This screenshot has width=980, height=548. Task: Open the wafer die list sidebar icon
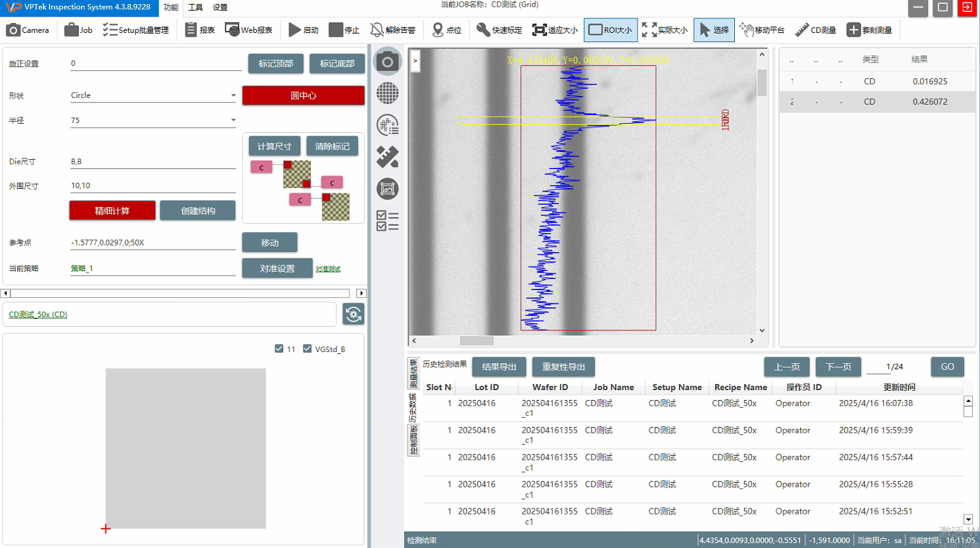coord(387,125)
